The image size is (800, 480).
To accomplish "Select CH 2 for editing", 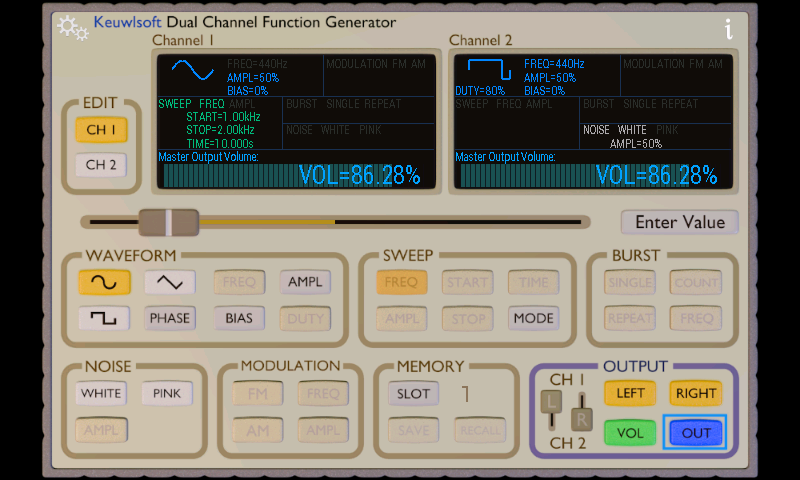I will click(101, 165).
